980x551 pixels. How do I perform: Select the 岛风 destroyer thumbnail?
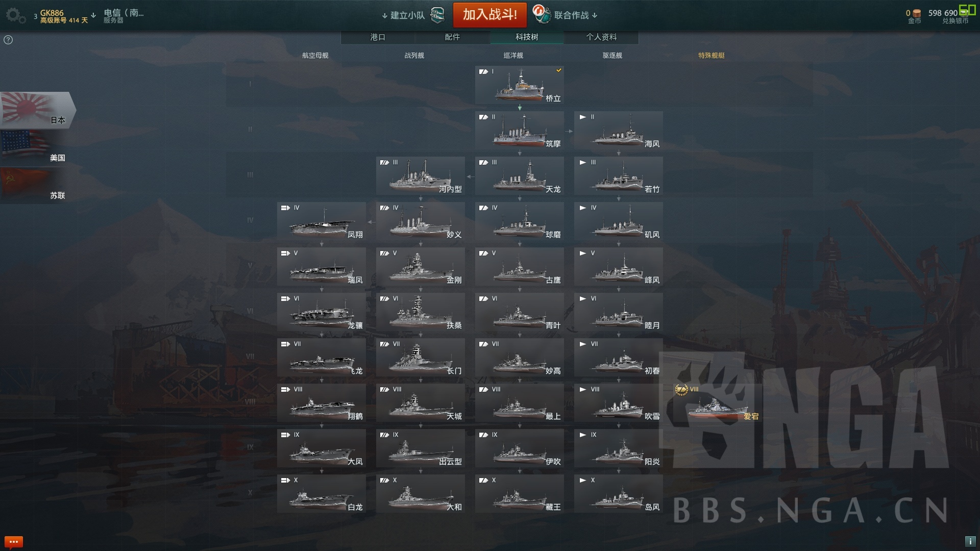(x=619, y=494)
